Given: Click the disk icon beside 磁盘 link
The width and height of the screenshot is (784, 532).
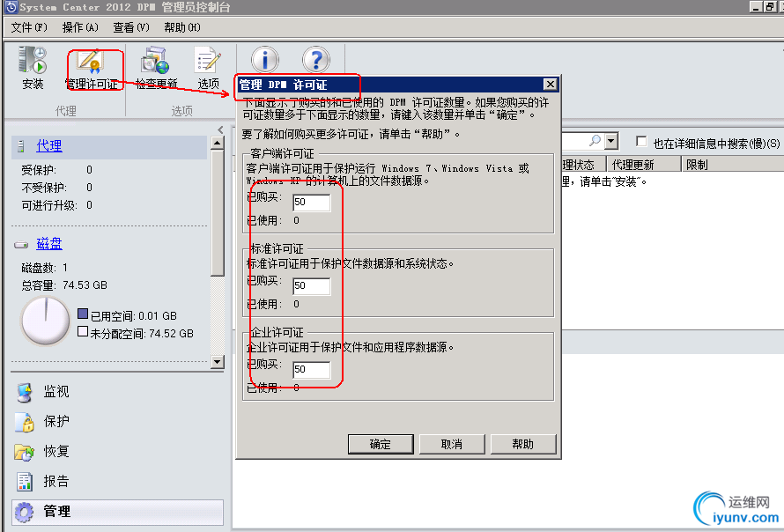Looking at the screenshot, I should coord(21,245).
